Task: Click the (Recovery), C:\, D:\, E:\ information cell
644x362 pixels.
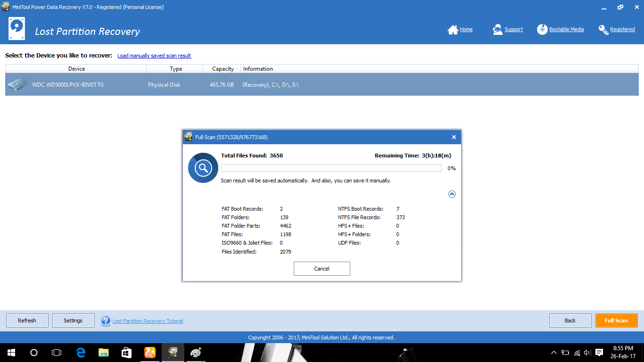Action: point(271,85)
